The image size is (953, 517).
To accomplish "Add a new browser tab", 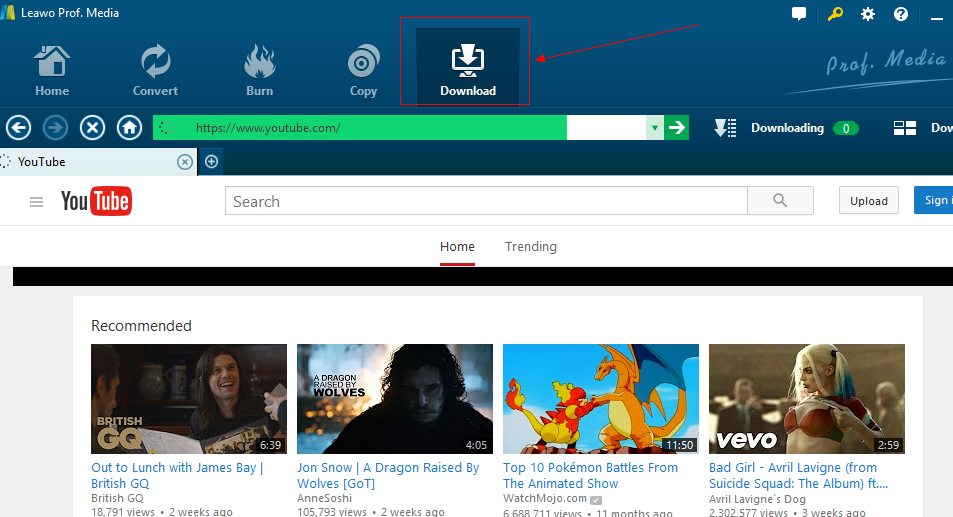I will (x=212, y=162).
